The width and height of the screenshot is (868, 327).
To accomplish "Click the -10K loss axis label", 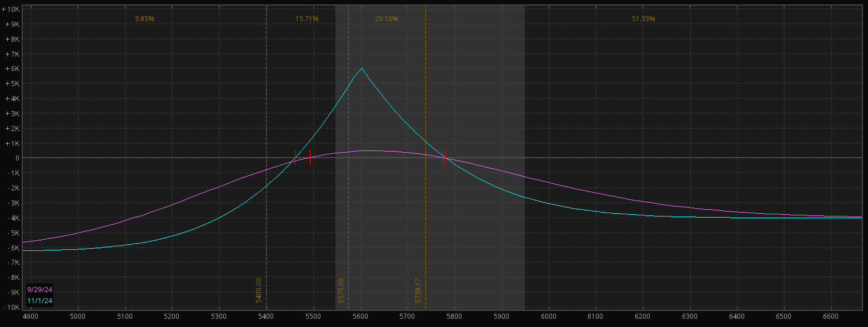I will point(12,306).
